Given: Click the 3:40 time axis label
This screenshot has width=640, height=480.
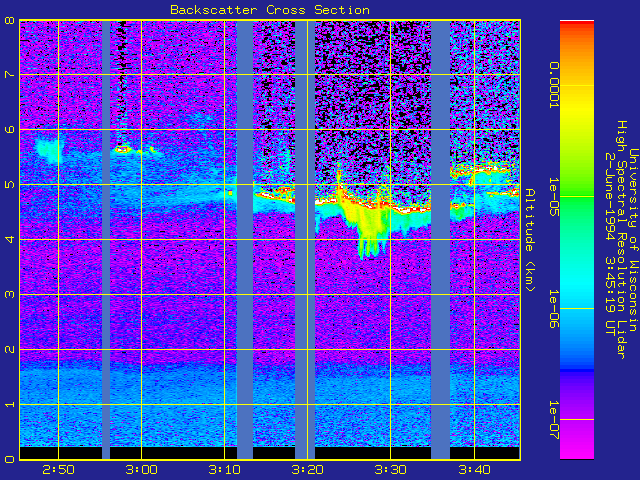Looking at the screenshot, I should (474, 470).
